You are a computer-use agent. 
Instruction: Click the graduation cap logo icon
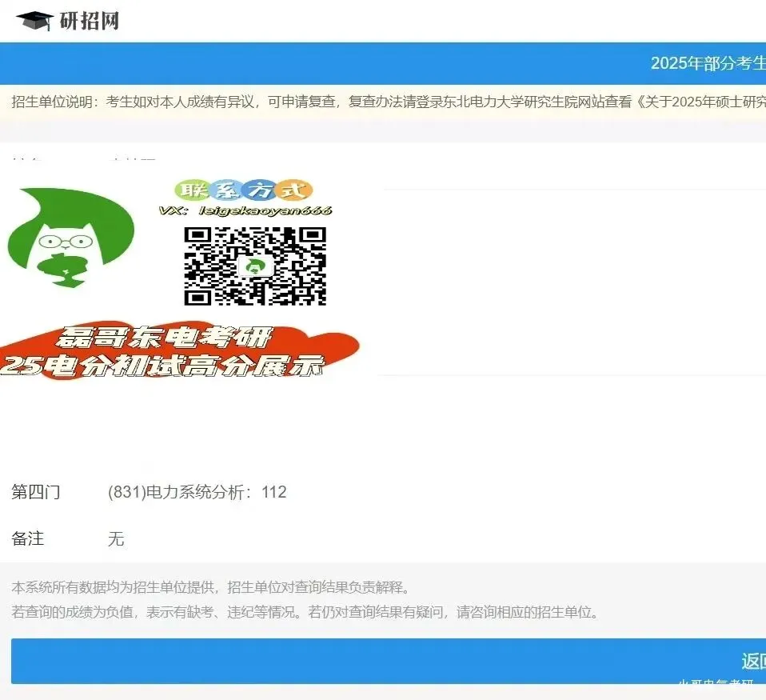tap(34, 21)
